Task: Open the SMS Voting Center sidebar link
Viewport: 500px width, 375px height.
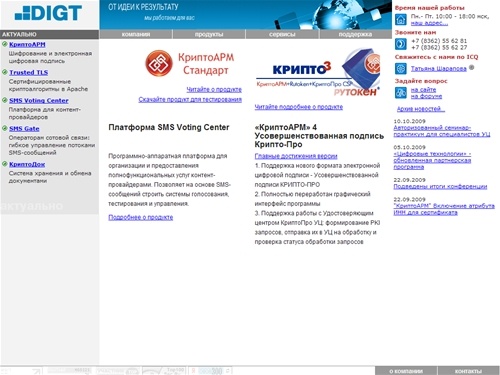Action: tap(39, 100)
